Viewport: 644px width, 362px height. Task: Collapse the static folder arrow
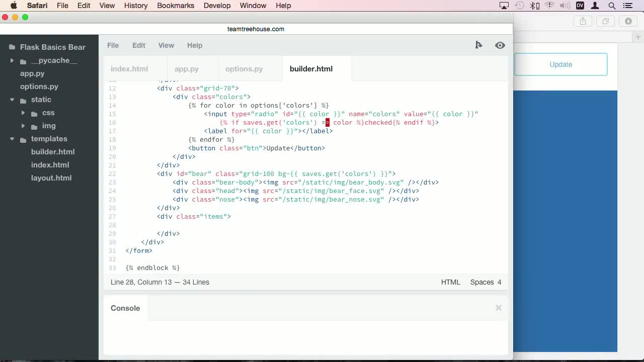[x=12, y=100]
